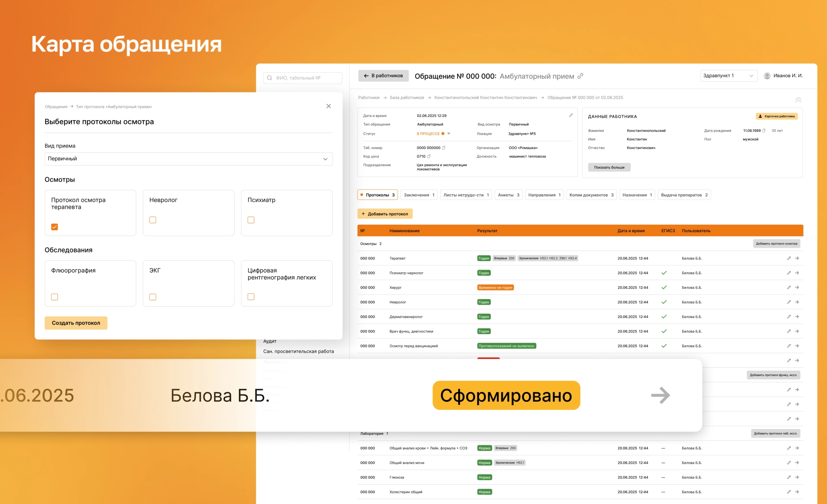Image resolution: width=827 pixels, height=504 pixels.
Task: Check the Флюорография examination checkbox
Action: click(x=55, y=297)
